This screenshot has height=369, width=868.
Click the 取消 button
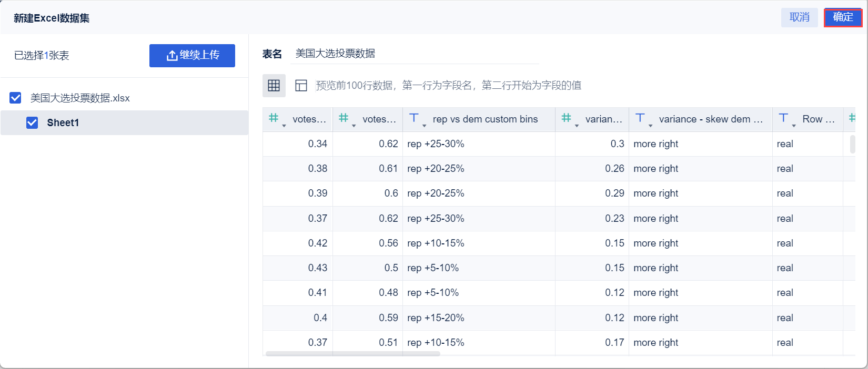pos(799,17)
